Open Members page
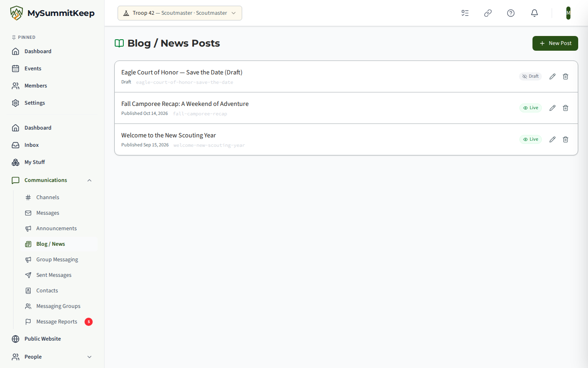This screenshot has height=368, width=588. click(52, 86)
